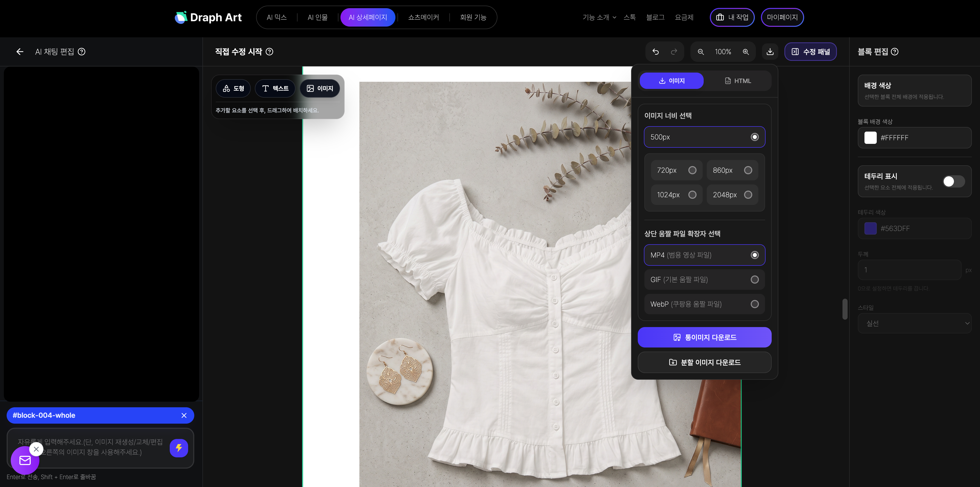980x487 pixels.
Task: Click the download icon in toolbar
Action: click(x=770, y=52)
